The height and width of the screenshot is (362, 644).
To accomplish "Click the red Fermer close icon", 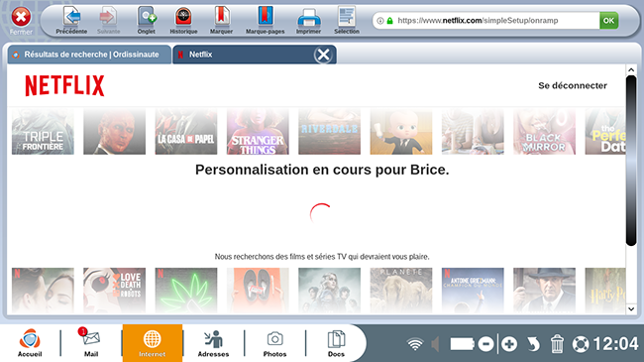I will (x=21, y=17).
